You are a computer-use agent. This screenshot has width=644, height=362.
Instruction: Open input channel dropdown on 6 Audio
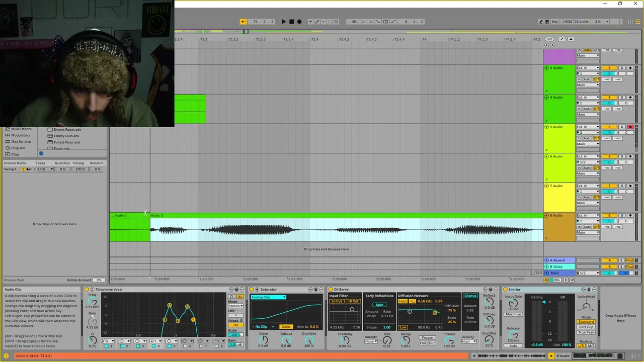click(588, 162)
